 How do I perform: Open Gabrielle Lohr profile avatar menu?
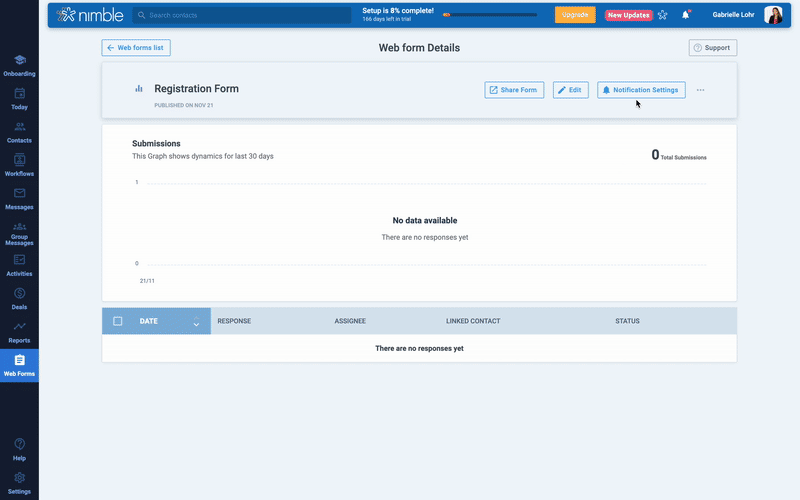click(x=773, y=15)
